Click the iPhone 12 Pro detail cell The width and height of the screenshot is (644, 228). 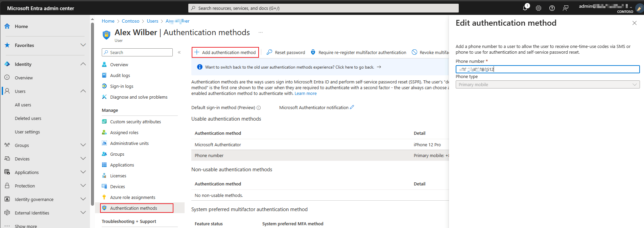point(427,145)
